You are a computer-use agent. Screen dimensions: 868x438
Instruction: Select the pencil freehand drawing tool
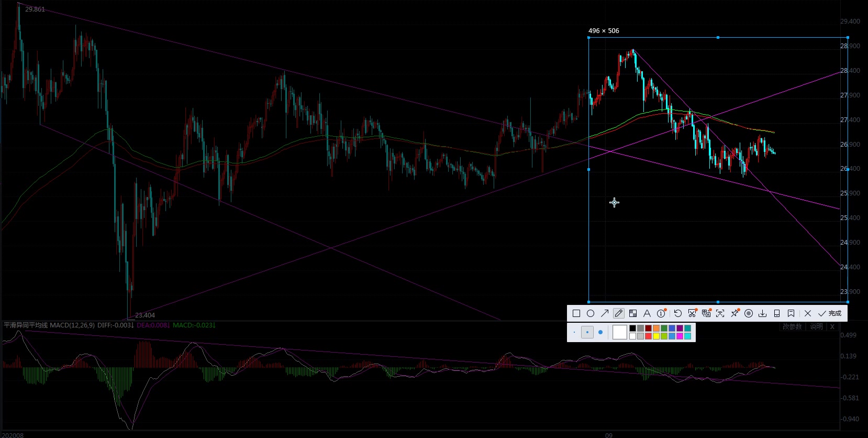pyautogui.click(x=619, y=313)
